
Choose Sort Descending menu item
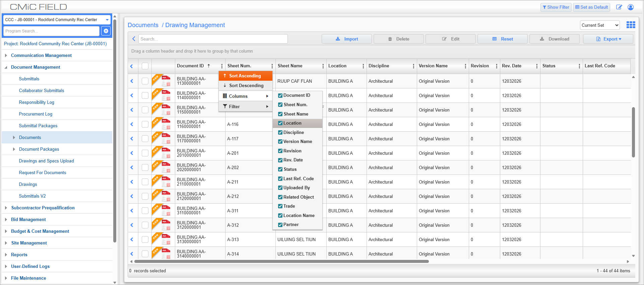pos(246,85)
